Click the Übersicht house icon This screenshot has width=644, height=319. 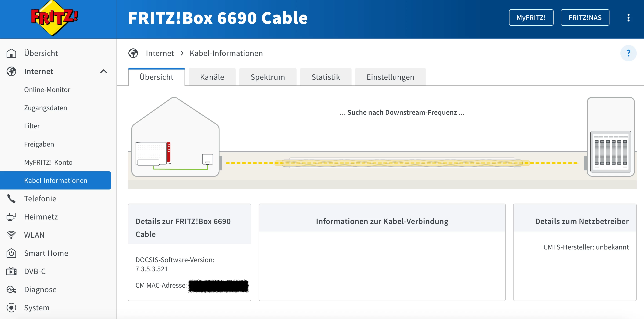pyautogui.click(x=11, y=53)
